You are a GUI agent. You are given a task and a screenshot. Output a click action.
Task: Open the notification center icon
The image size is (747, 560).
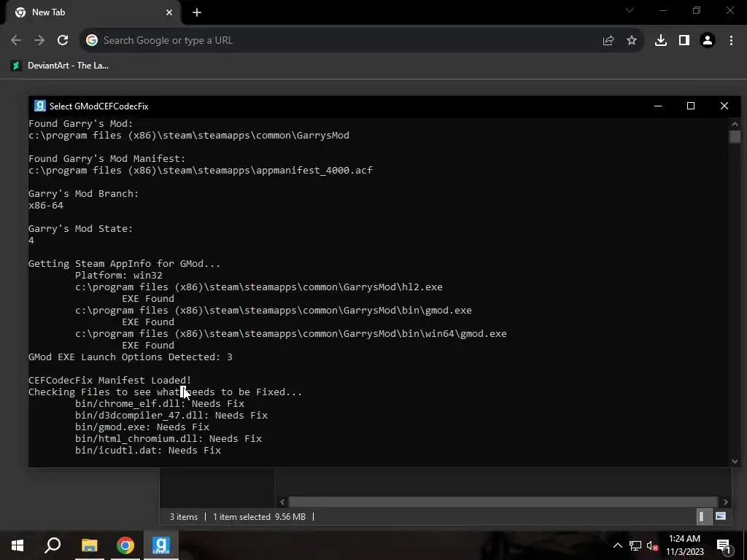[724, 545]
